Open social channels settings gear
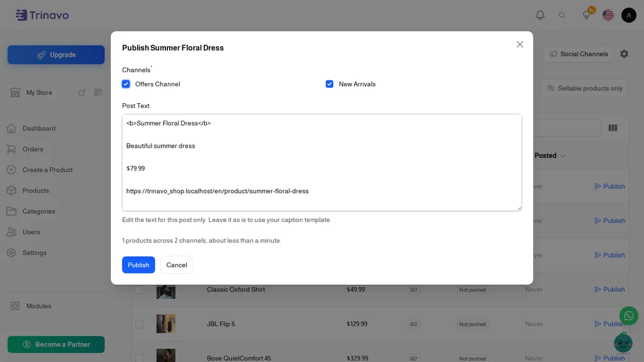Screen dimensions: 644x362 pyautogui.click(x=624, y=54)
